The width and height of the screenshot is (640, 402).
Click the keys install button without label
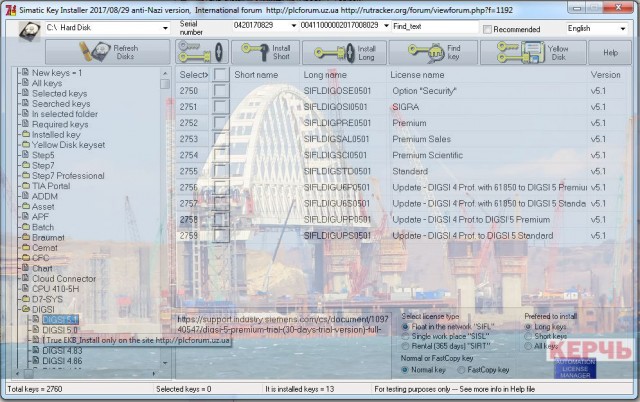[202, 52]
